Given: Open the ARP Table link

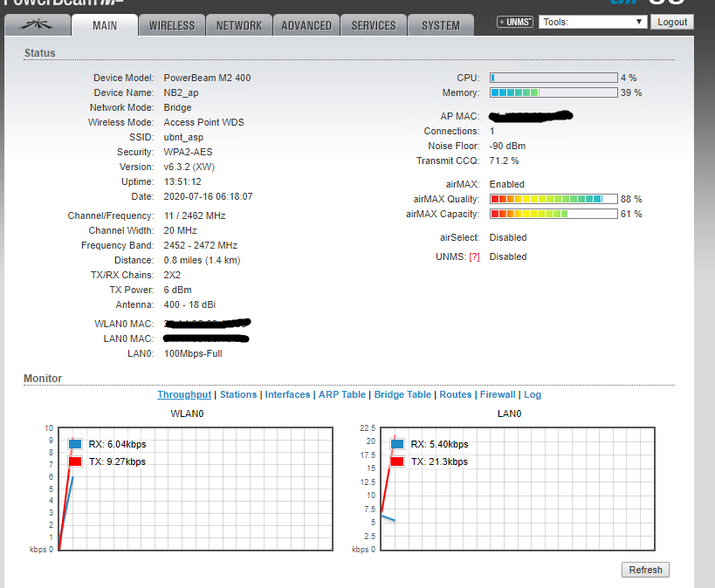Looking at the screenshot, I should point(342,394).
